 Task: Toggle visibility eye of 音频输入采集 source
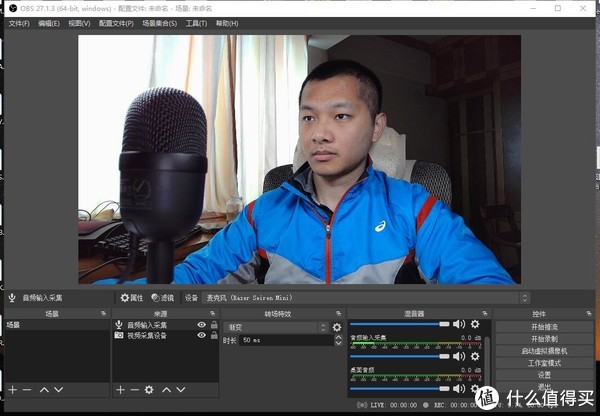[x=201, y=325]
